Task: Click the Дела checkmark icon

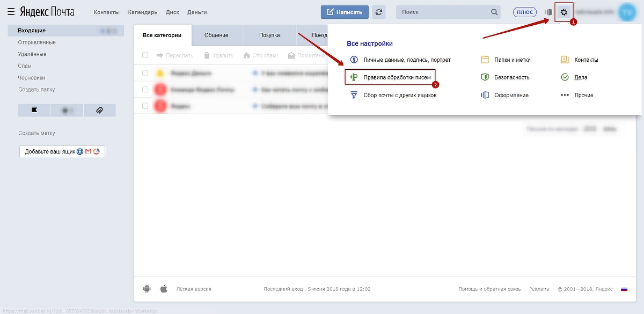Action: 565,77
